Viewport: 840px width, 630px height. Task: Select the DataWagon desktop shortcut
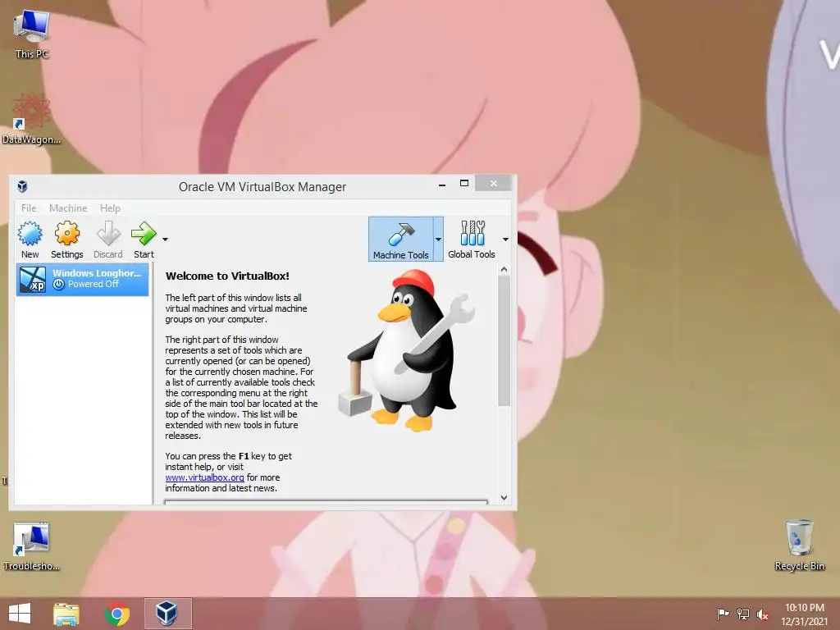31,119
